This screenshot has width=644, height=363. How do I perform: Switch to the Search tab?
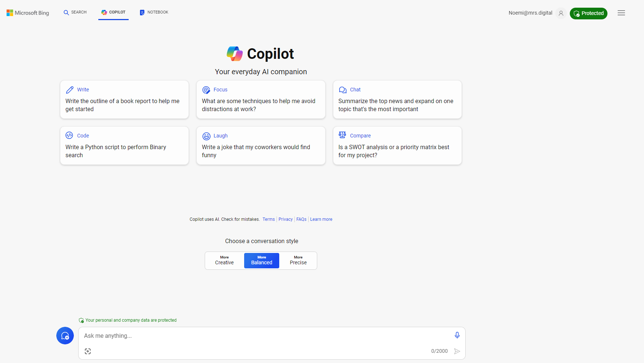click(x=75, y=12)
